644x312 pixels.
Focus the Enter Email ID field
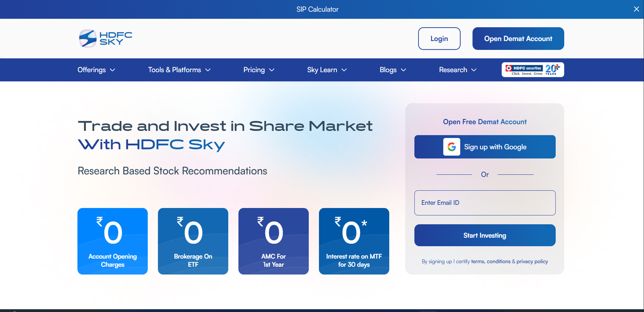485,203
